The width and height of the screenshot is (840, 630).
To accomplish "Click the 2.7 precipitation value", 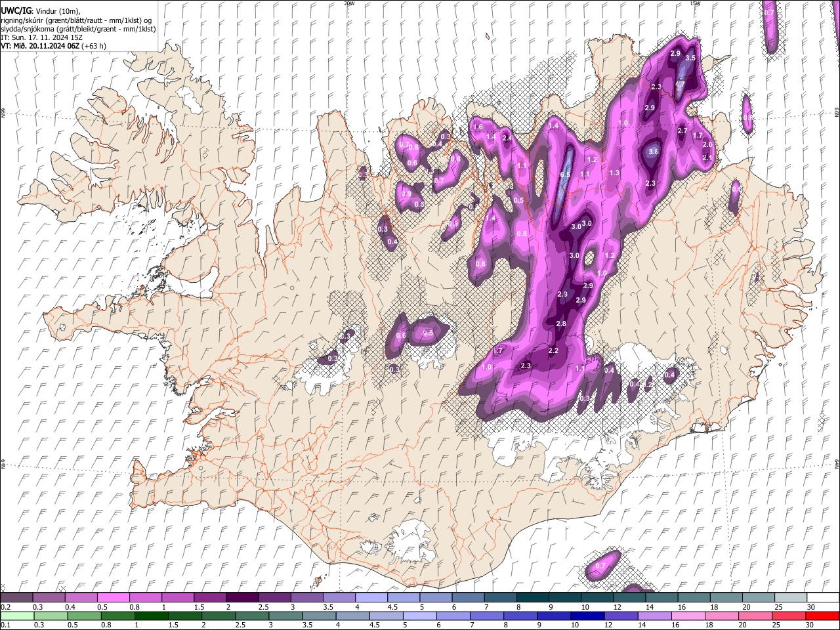I will pos(682,131).
